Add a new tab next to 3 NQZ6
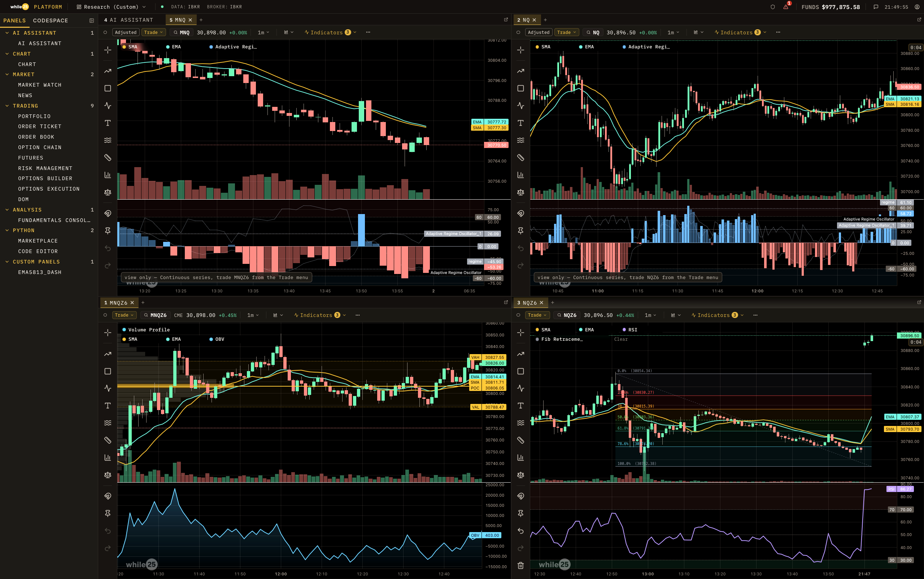The height and width of the screenshot is (579, 924). pos(552,302)
